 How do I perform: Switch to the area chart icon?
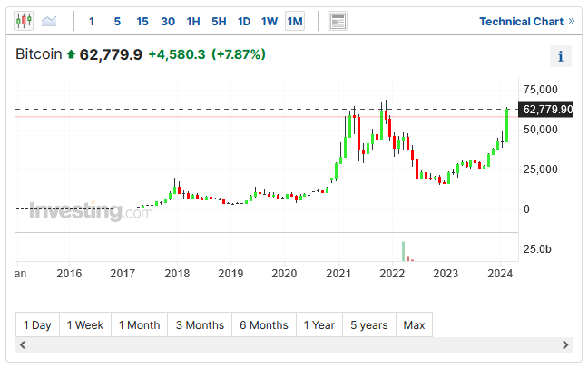click(x=49, y=21)
